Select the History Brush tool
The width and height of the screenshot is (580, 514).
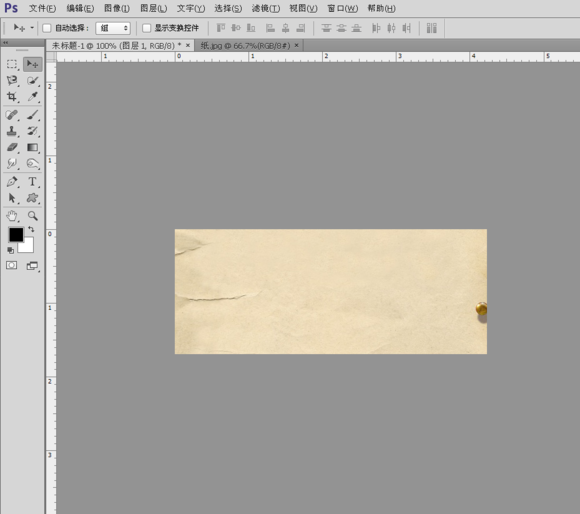tap(33, 131)
